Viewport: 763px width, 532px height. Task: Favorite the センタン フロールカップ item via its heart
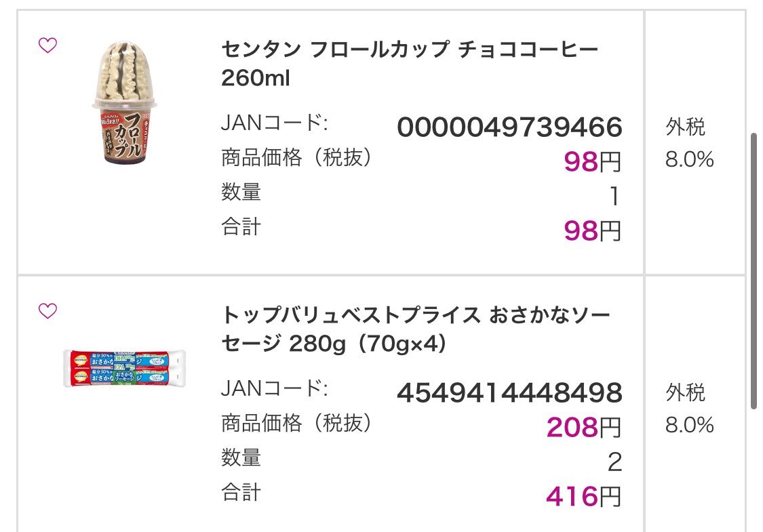point(47,45)
